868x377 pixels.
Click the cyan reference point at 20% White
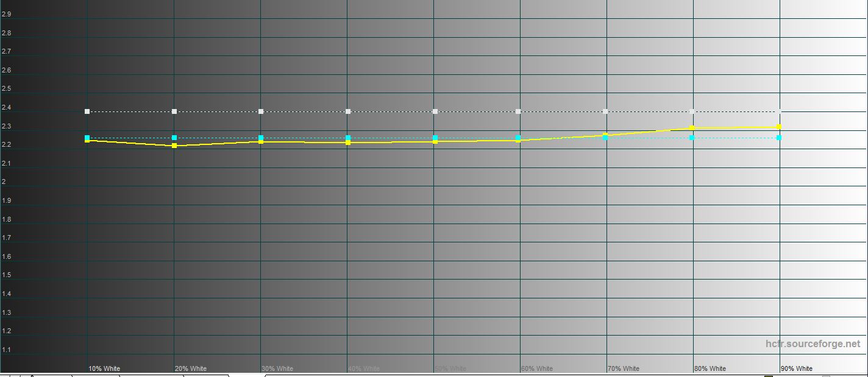[174, 138]
